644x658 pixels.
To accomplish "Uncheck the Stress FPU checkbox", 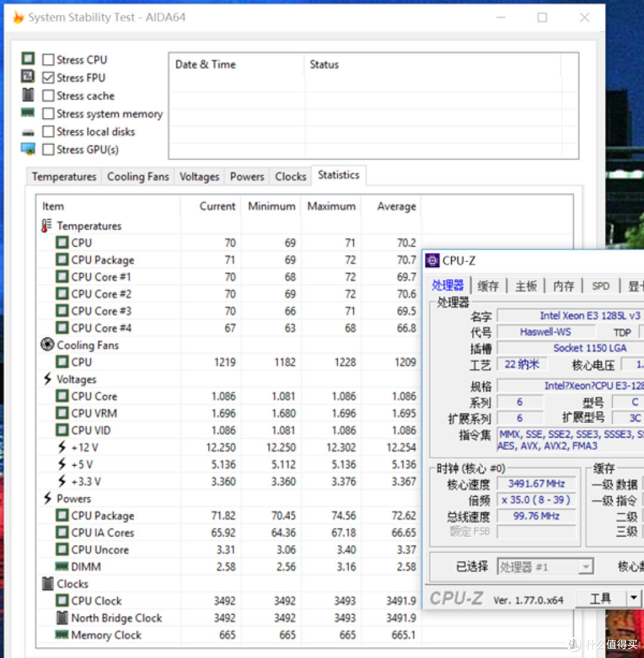I will coord(48,78).
